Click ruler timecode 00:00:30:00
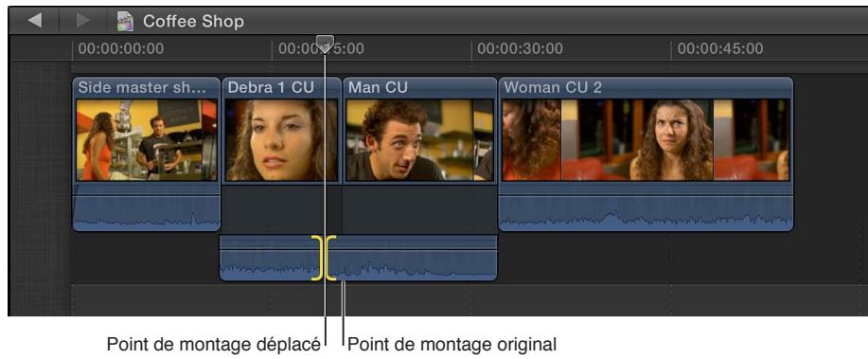 pos(520,48)
